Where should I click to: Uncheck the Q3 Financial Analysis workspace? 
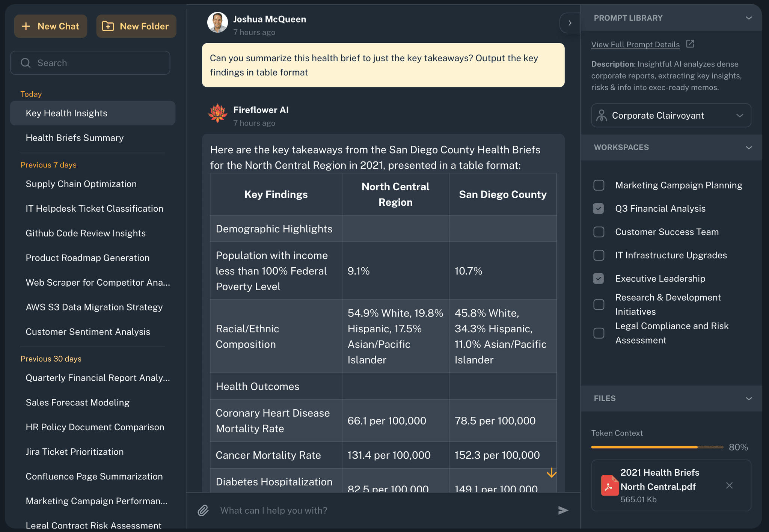[x=599, y=208]
